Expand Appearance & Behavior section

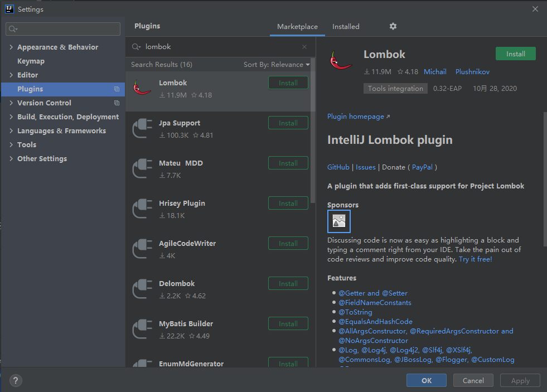tap(11, 47)
